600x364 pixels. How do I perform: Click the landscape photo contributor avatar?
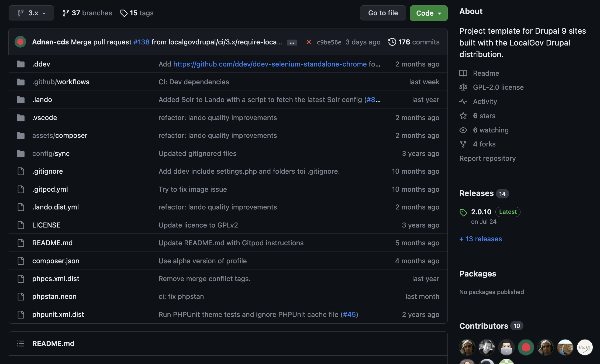[565, 347]
